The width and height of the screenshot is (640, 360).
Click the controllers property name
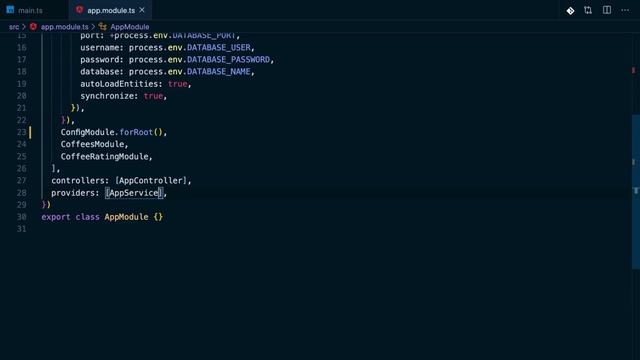click(78, 180)
